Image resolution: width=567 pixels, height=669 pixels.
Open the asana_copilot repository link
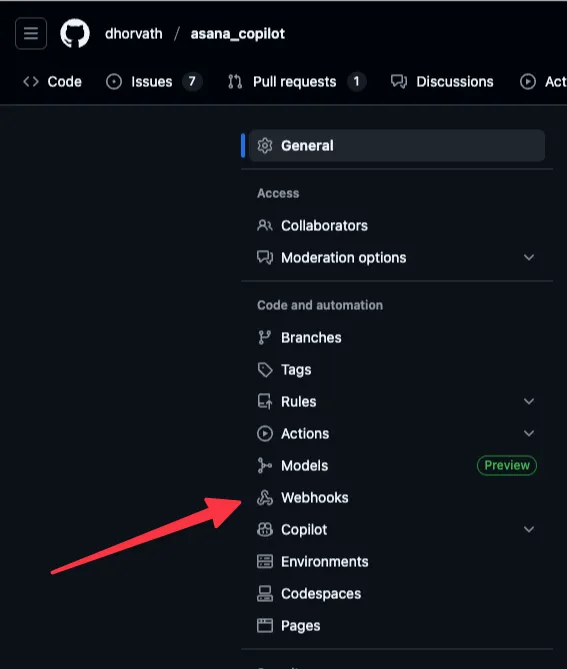[x=238, y=34]
